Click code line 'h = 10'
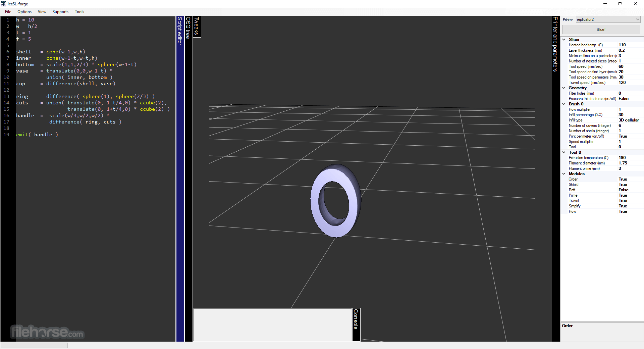Image resolution: width=644 pixels, height=349 pixels. pyautogui.click(x=25, y=20)
